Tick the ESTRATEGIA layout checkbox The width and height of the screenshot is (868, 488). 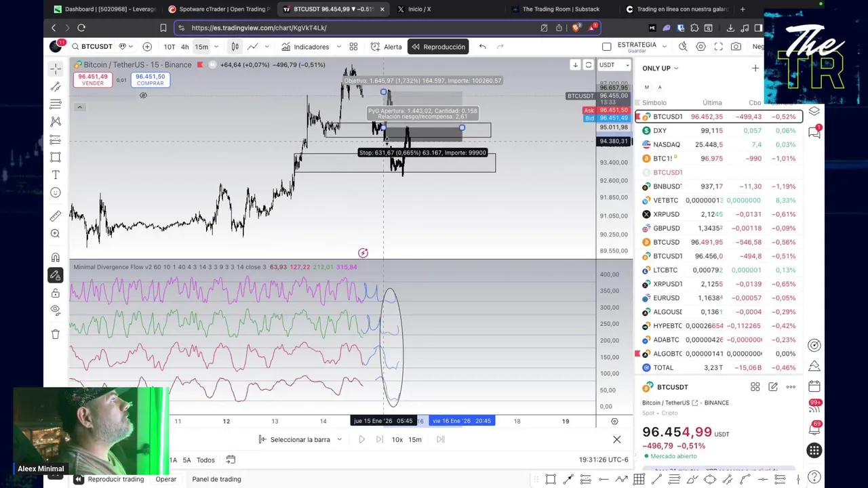click(607, 47)
